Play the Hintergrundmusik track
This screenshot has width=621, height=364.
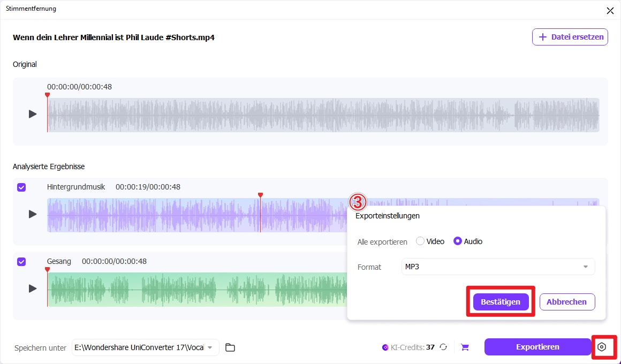[x=33, y=214]
